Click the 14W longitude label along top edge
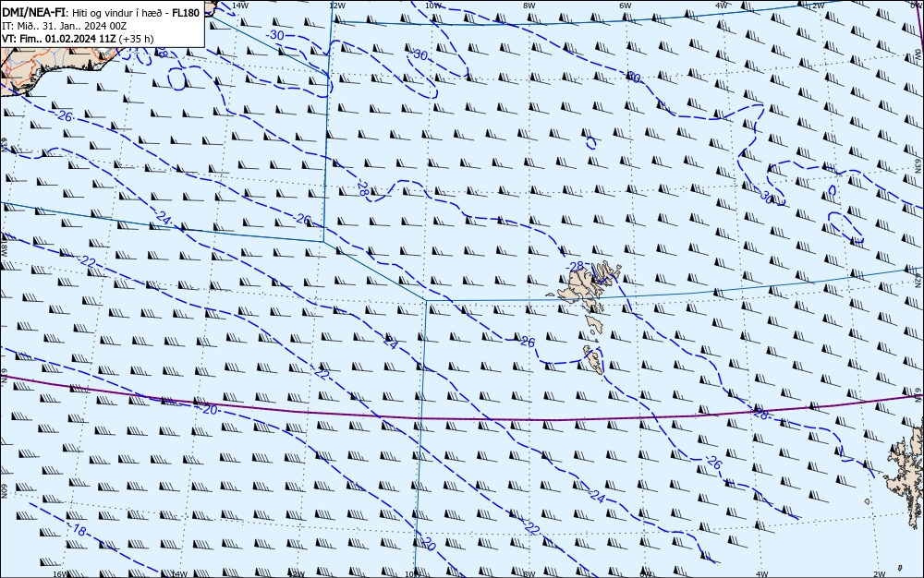This screenshot has width=924, height=578. point(239,6)
